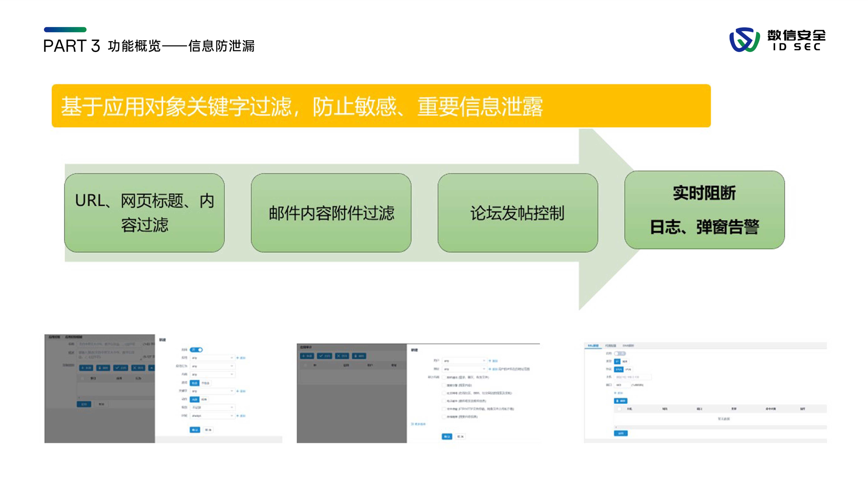
Task: Click plus add link beside 'always' dropdown
Action: tap(241, 416)
